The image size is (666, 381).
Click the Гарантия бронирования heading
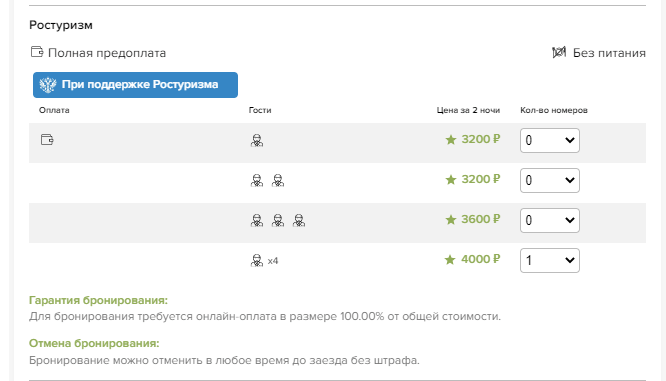[98, 300]
